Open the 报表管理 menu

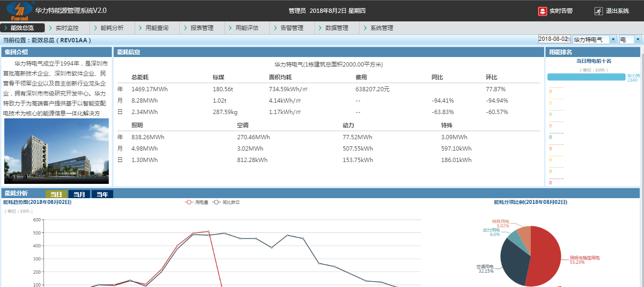[202, 28]
